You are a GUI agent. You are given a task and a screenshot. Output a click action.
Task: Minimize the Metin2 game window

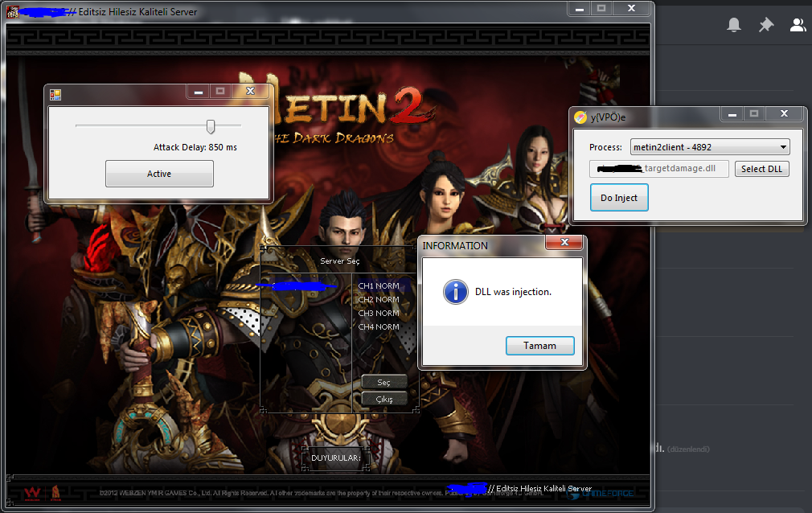(x=580, y=9)
